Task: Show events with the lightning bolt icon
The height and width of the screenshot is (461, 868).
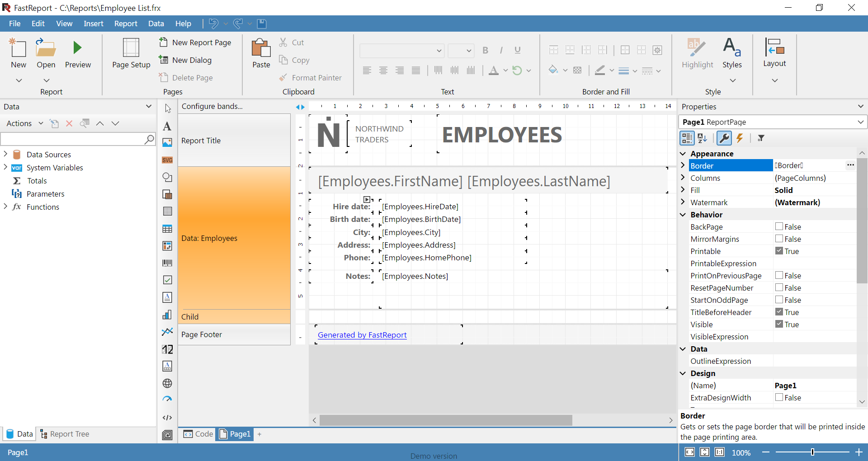Action: [x=740, y=138]
